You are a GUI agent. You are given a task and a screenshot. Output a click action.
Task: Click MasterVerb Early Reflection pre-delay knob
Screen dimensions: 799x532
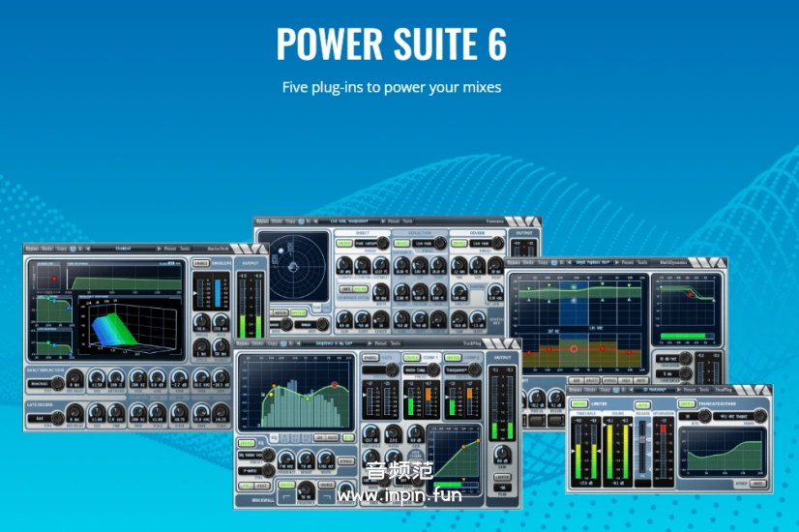pyautogui.click(x=74, y=379)
